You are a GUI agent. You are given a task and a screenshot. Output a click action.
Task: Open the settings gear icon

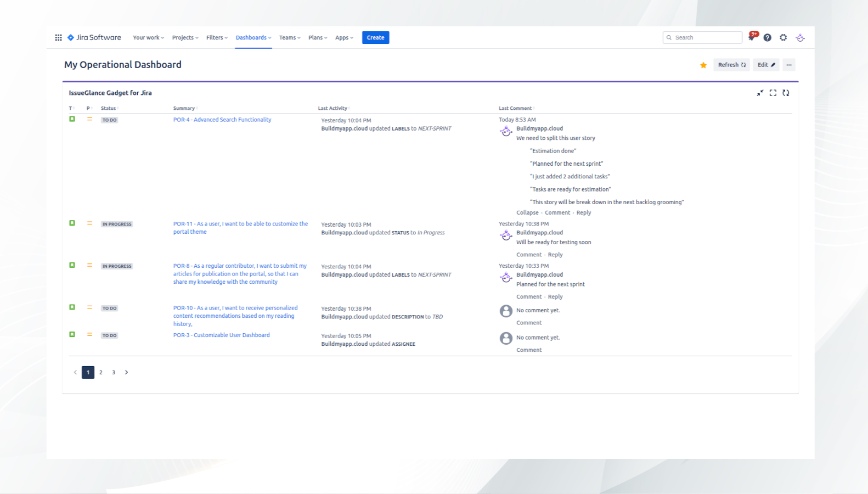[783, 37]
